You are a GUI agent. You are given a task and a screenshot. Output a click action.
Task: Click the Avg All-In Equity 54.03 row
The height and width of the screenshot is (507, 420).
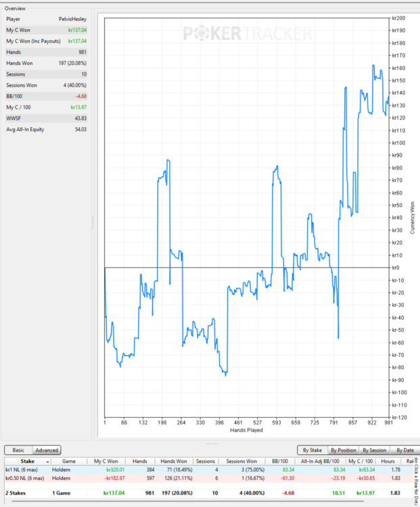[46, 129]
